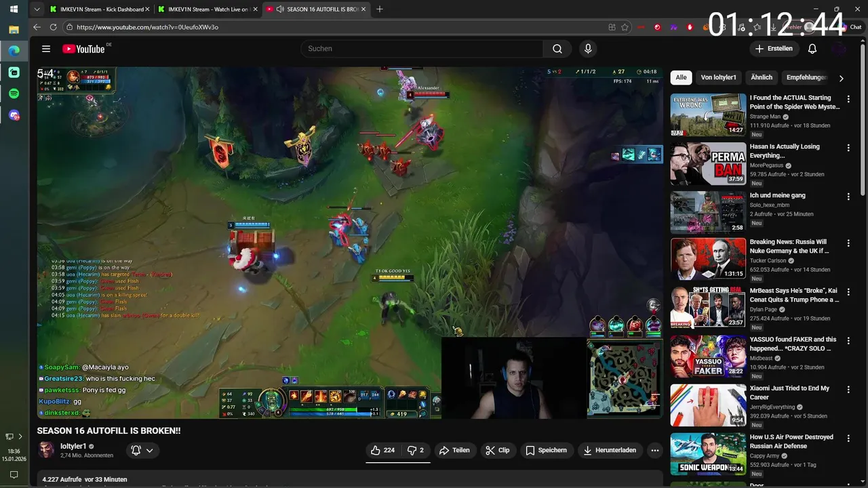Open loltyler1 channel avatar
The height and width of the screenshot is (488, 868).
(x=46, y=450)
